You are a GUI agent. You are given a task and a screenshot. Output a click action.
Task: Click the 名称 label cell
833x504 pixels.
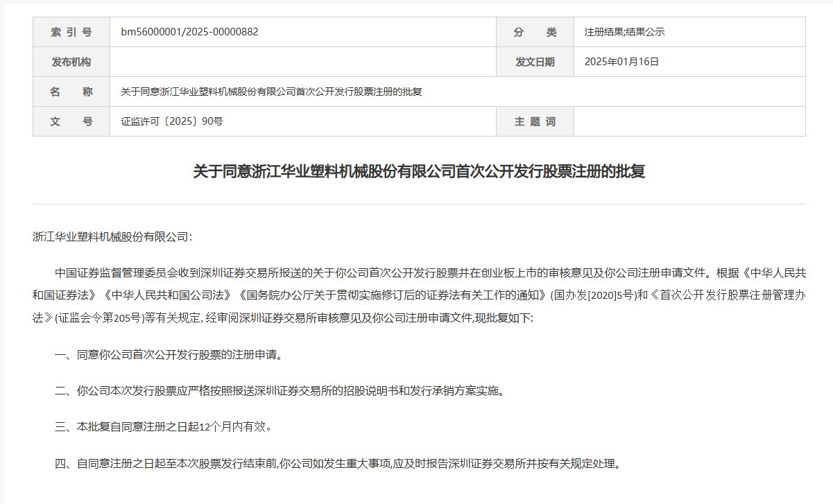click(71, 92)
